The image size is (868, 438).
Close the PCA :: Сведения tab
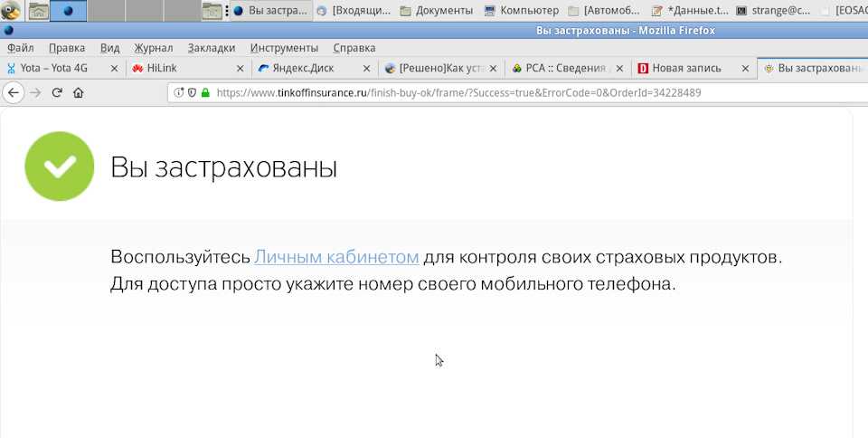click(618, 68)
